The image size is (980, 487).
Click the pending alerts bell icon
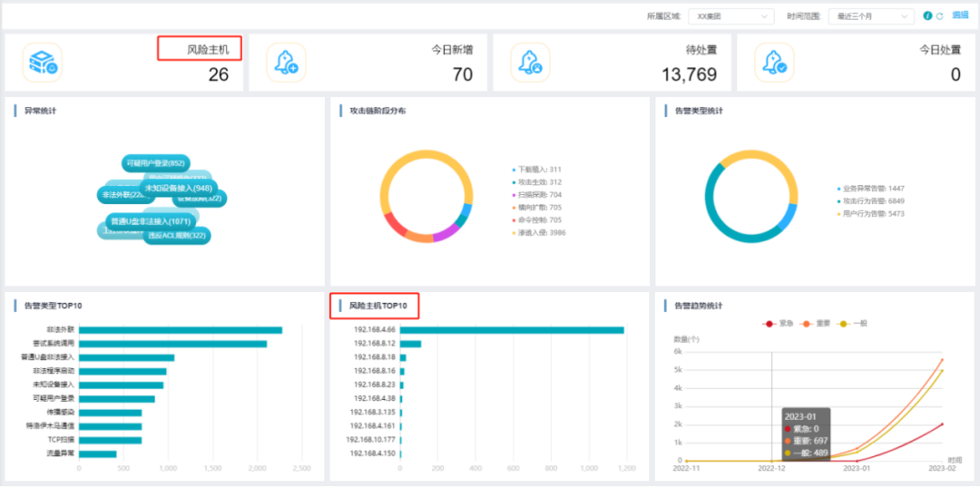pos(530,63)
